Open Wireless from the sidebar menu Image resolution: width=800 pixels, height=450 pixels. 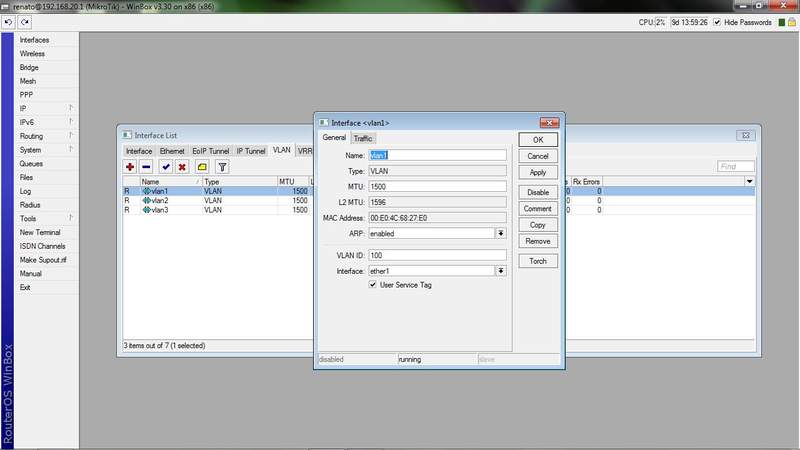coord(32,54)
